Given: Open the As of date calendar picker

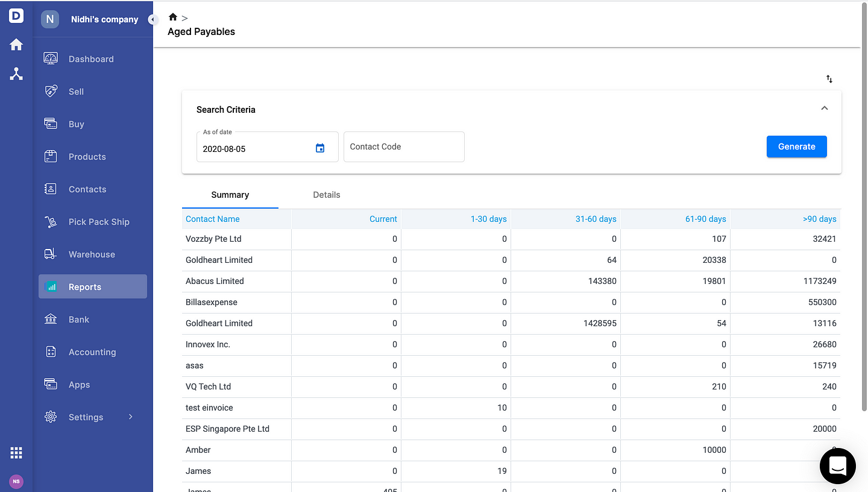Looking at the screenshot, I should 320,148.
